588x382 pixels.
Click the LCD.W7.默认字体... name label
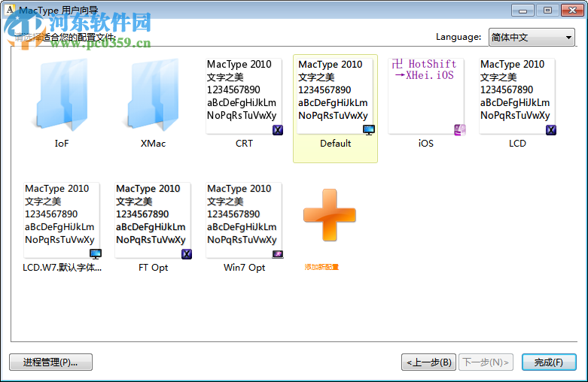(62, 268)
